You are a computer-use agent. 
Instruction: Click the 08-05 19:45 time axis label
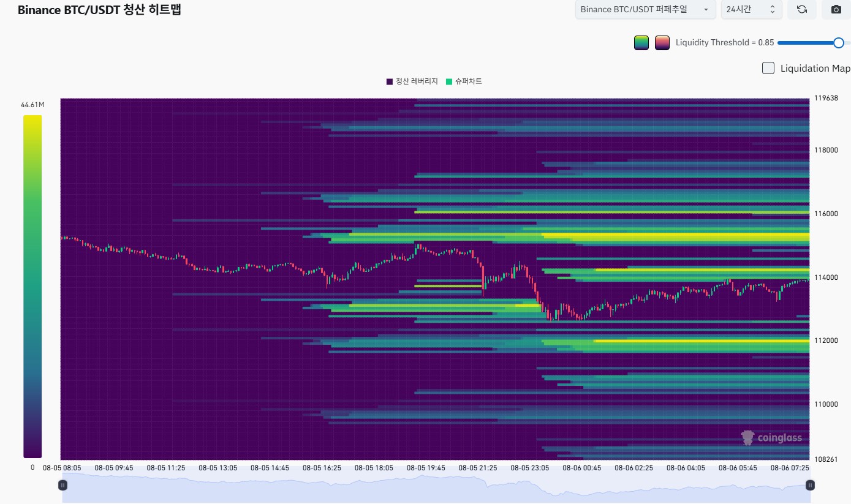426,468
